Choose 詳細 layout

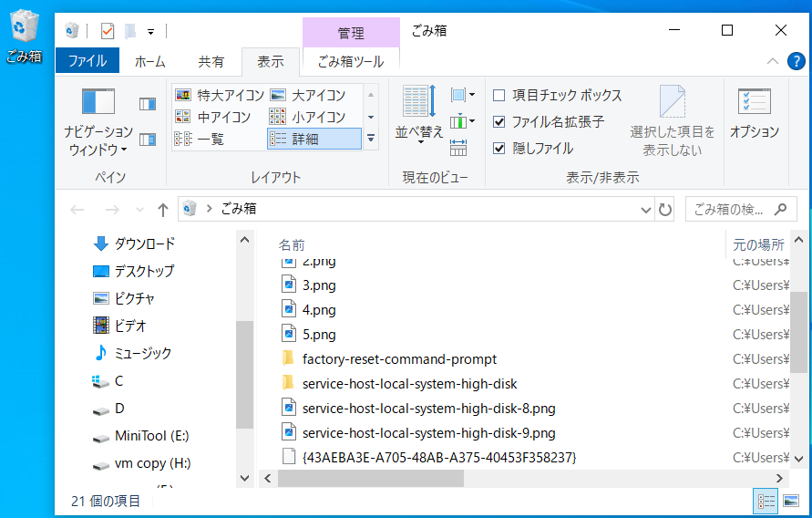click(x=314, y=139)
